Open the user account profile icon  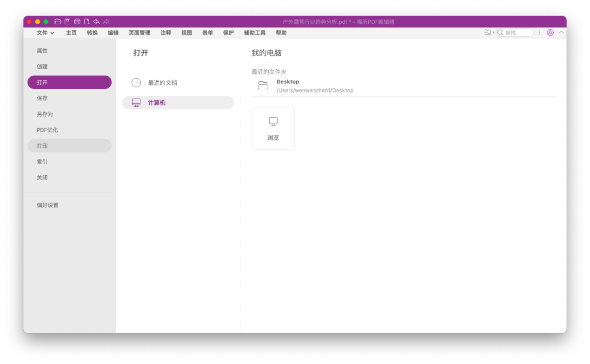coord(550,33)
